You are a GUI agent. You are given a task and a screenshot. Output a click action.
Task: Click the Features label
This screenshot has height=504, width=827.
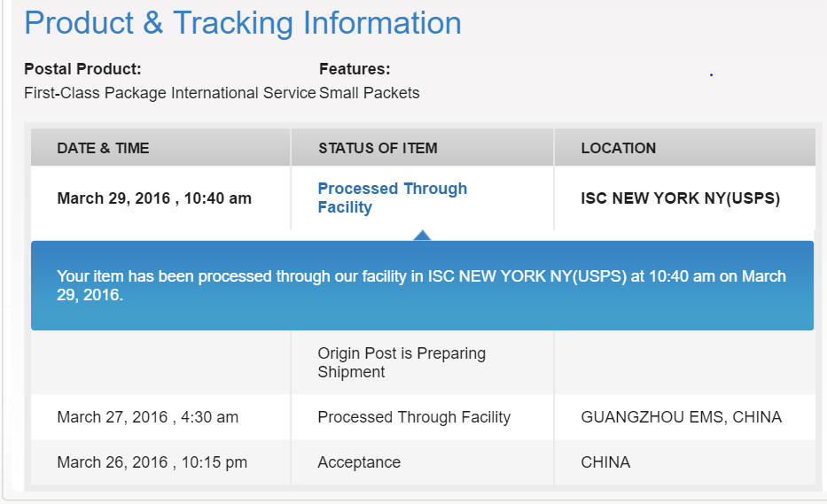coord(355,69)
